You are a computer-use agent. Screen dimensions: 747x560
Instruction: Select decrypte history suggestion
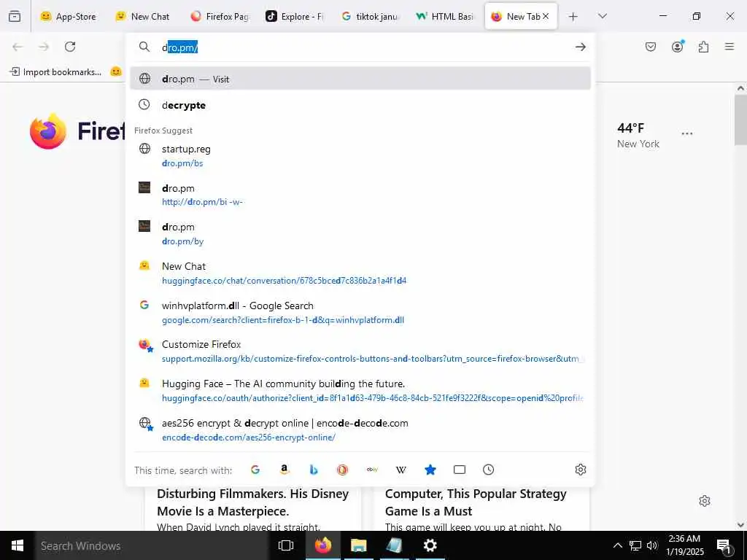360,105
